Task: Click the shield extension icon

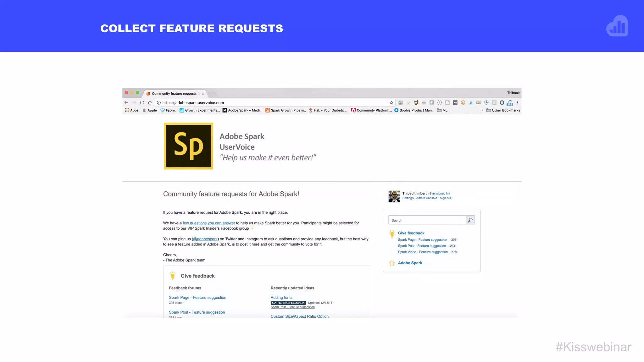Action: coord(486,102)
